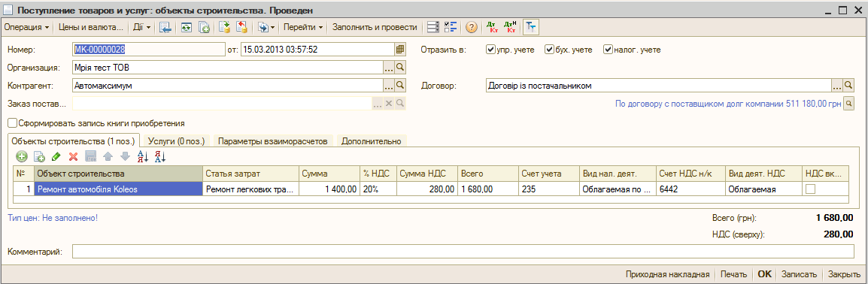Open the Дополнительно tab

coord(371,141)
